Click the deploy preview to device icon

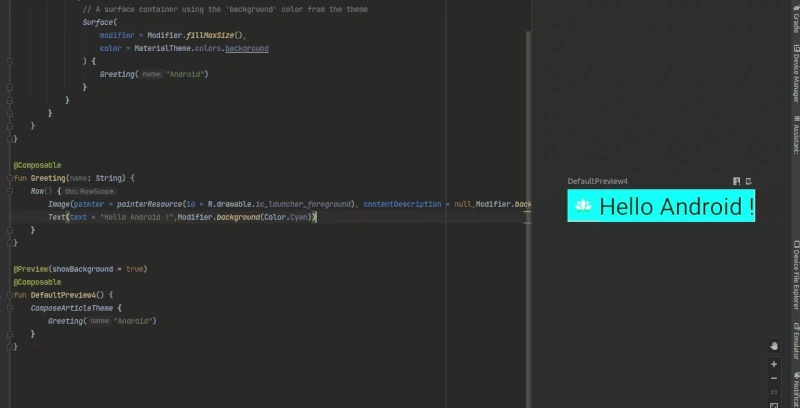point(748,181)
